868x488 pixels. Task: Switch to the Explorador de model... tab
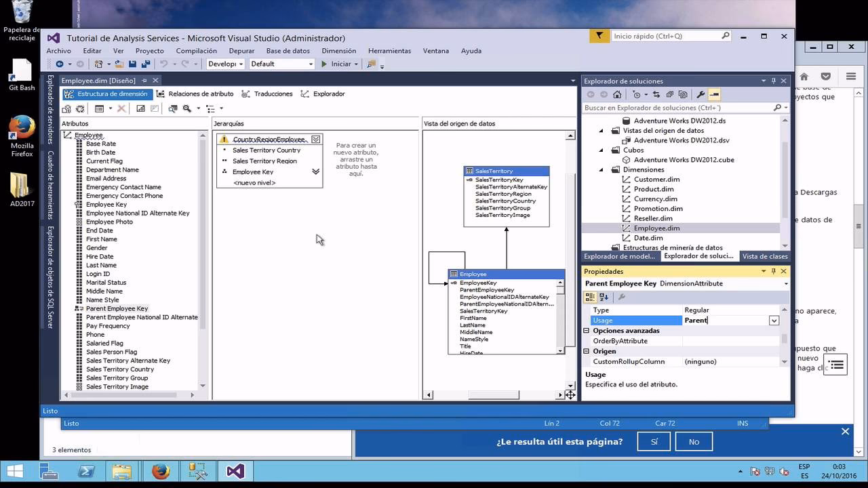(620, 256)
